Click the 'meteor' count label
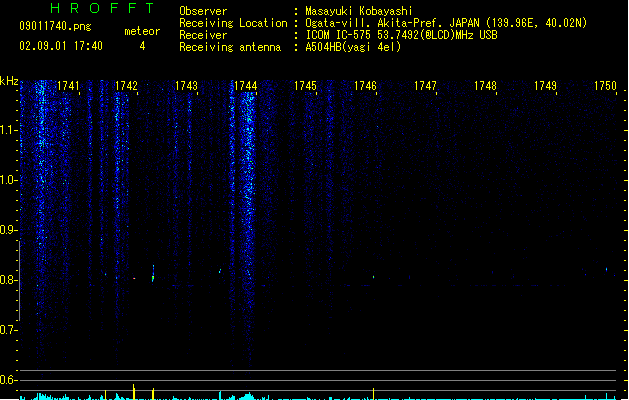This screenshot has width=629, height=400. 142,31
